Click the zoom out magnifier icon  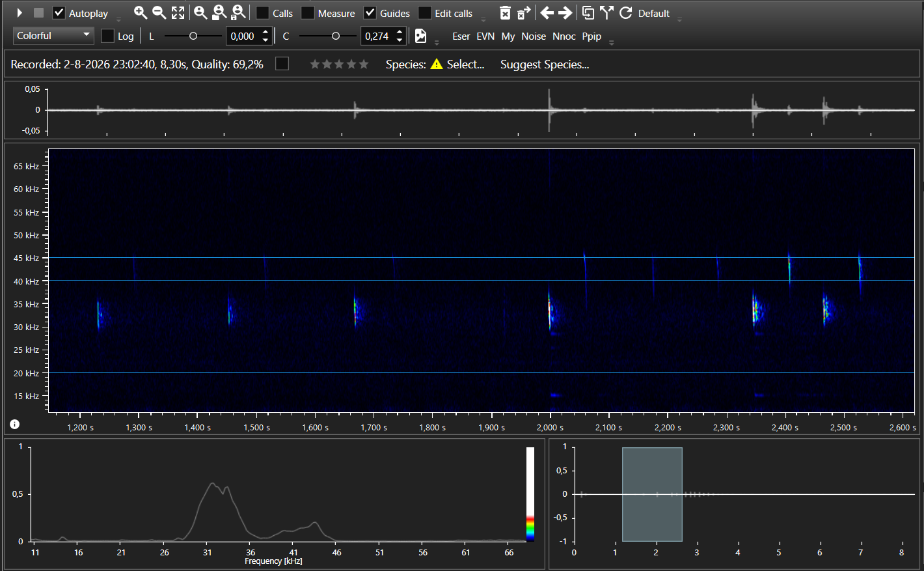click(x=159, y=12)
